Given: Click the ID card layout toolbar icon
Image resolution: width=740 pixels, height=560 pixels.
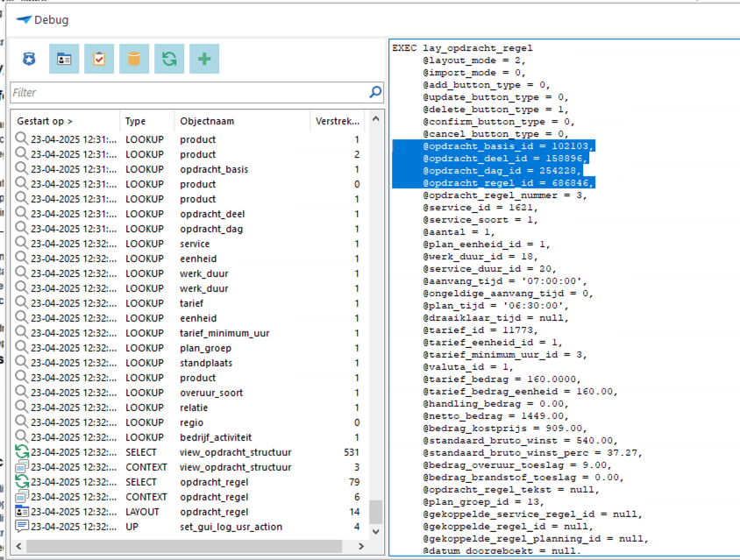Looking at the screenshot, I should click(x=64, y=59).
